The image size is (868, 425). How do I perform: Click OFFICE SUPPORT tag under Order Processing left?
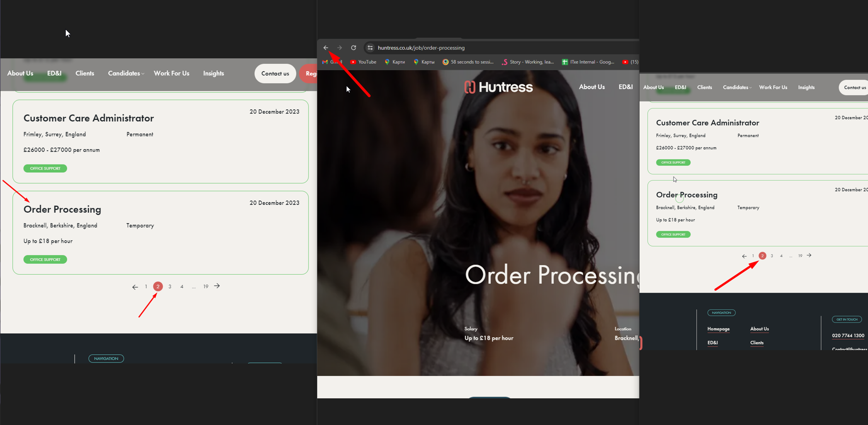coord(45,260)
